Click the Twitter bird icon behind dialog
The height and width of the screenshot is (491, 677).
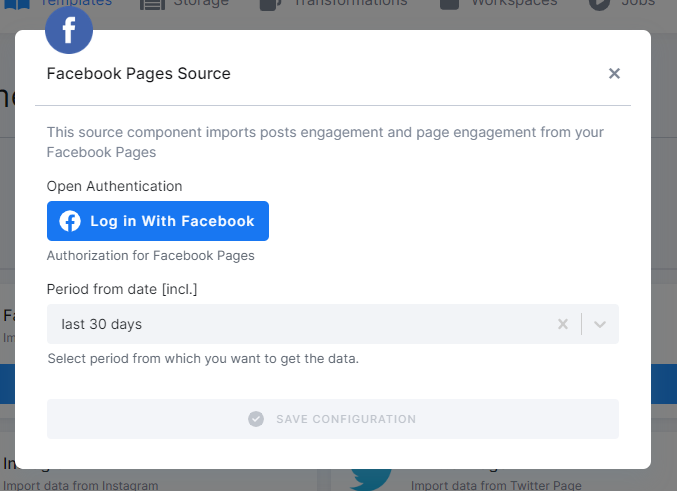370,479
